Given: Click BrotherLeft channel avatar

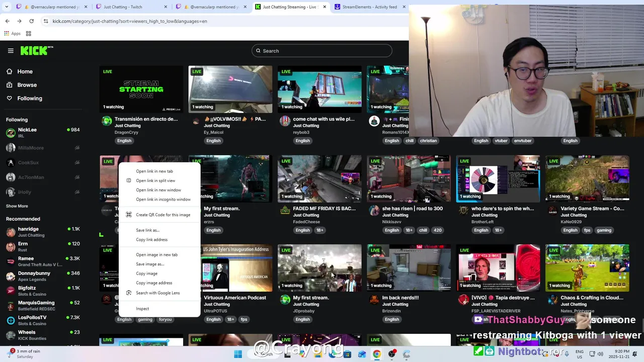Looking at the screenshot, I should tap(463, 210).
